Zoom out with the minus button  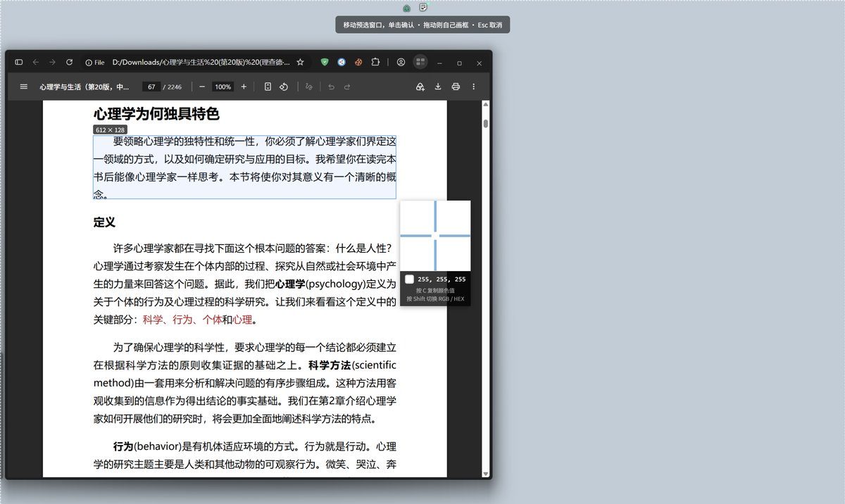click(x=202, y=87)
